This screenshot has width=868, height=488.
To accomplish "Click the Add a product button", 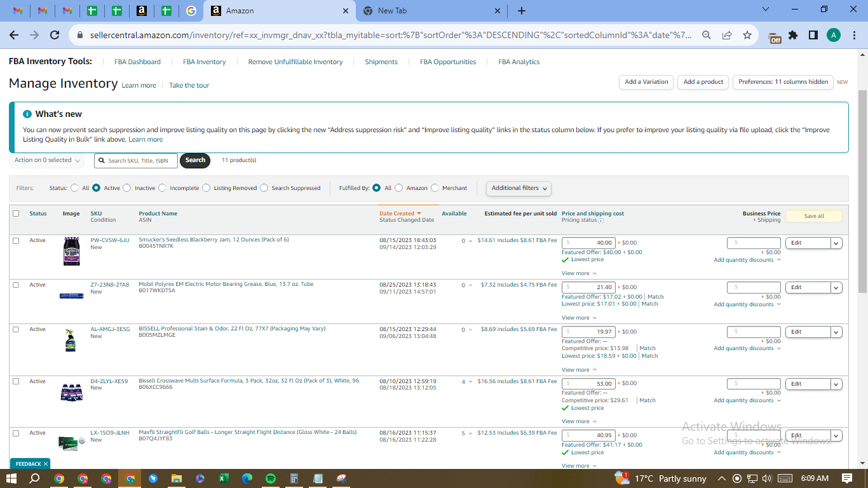I will click(703, 82).
